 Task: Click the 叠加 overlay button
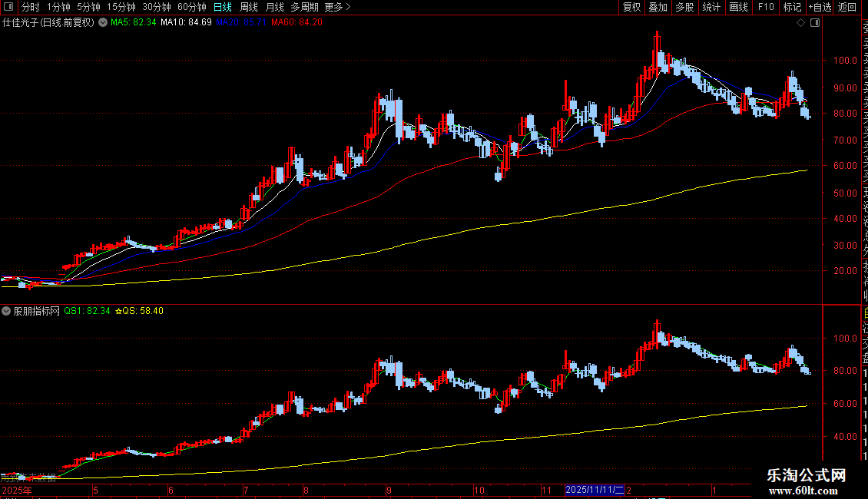coord(658,7)
